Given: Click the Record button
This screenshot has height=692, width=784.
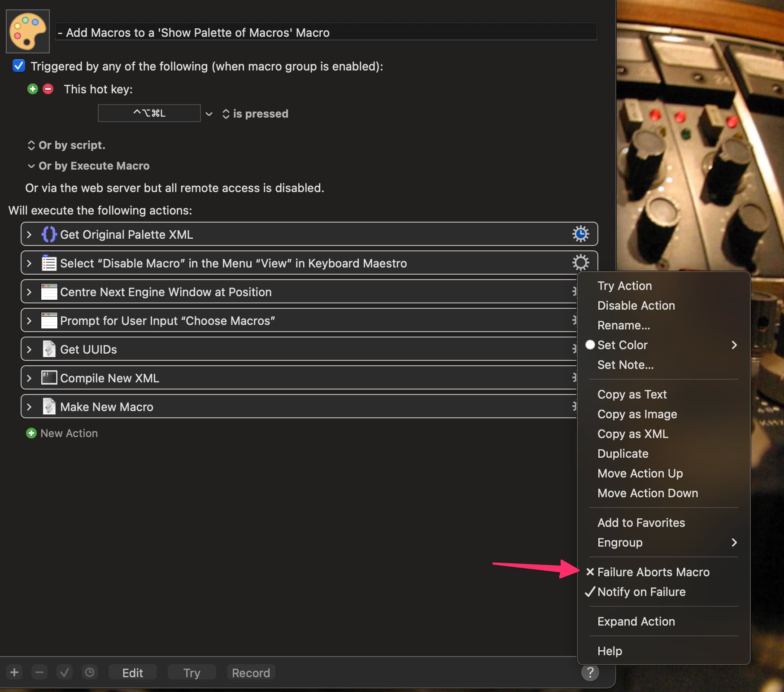Looking at the screenshot, I should pos(251,672).
